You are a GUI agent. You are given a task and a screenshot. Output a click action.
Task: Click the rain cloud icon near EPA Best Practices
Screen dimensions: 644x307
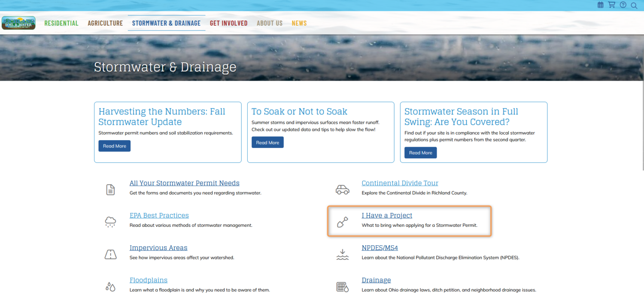110,221
